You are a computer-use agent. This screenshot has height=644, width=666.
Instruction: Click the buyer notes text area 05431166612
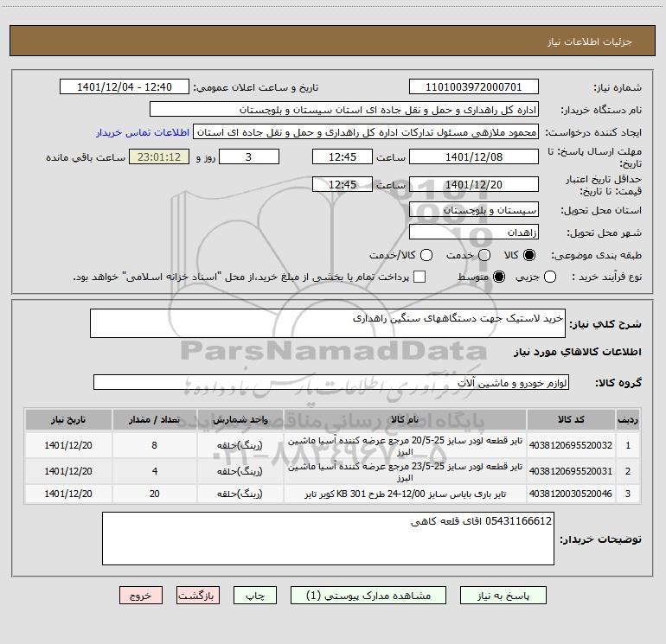328,539
